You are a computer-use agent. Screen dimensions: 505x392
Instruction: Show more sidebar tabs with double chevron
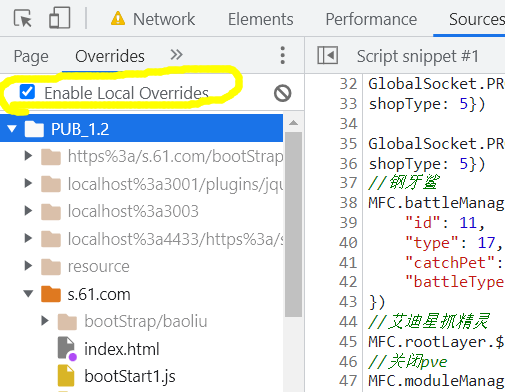click(x=176, y=54)
